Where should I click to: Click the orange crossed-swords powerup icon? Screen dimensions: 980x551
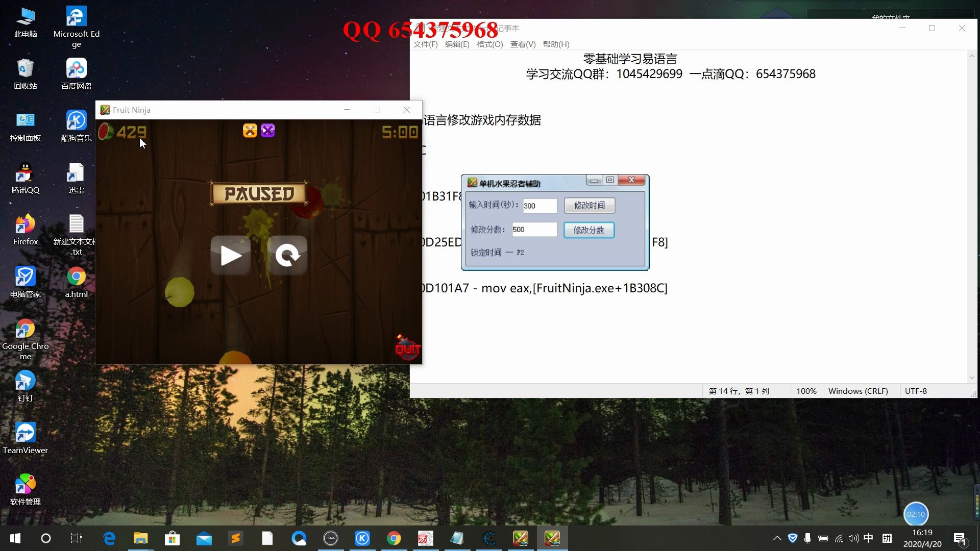[x=250, y=131]
